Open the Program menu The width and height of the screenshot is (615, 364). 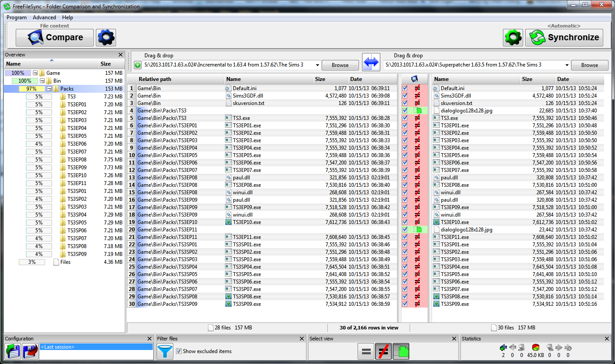coord(17,17)
